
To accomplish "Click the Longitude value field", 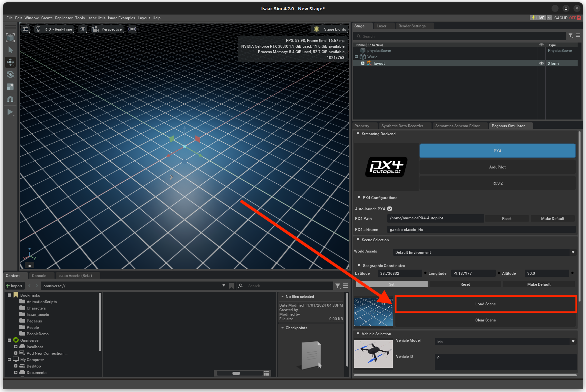I will click(473, 273).
